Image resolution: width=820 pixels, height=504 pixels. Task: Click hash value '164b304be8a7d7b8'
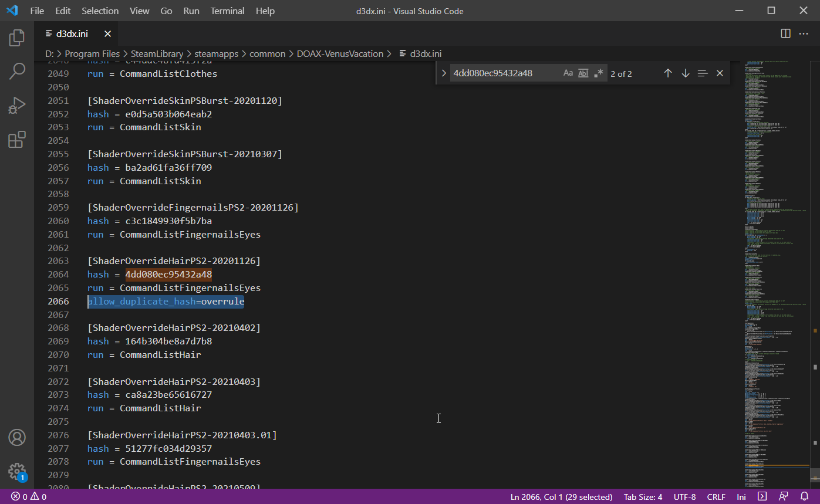pyautogui.click(x=168, y=341)
